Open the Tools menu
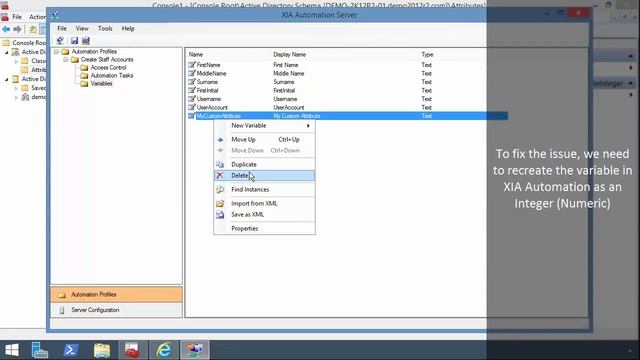Image resolution: width=640 pixels, height=360 pixels. pos(105,29)
